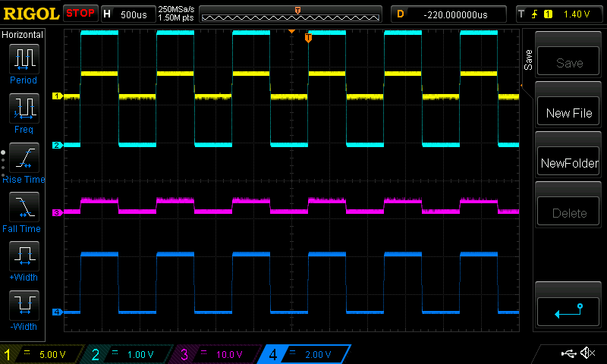Image resolution: width=607 pixels, height=364 pixels.
Task: Click the H 500us timebase field
Action: pos(127,14)
